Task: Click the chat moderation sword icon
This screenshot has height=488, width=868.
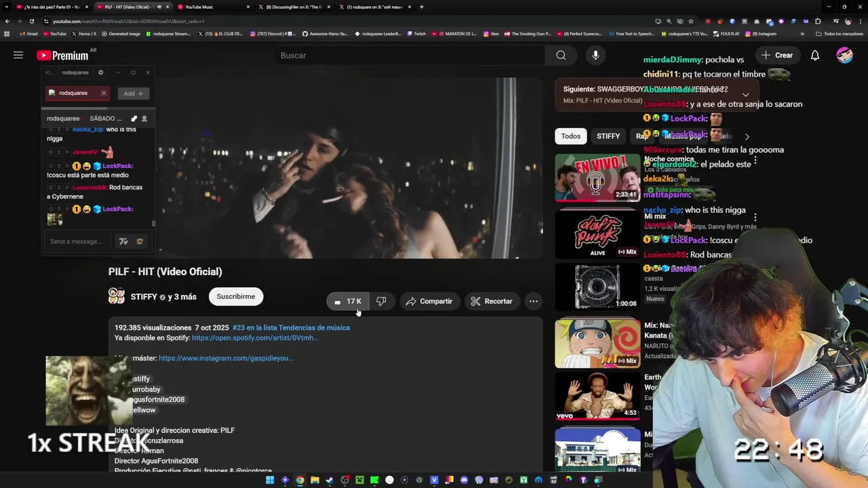Action: coord(134,119)
